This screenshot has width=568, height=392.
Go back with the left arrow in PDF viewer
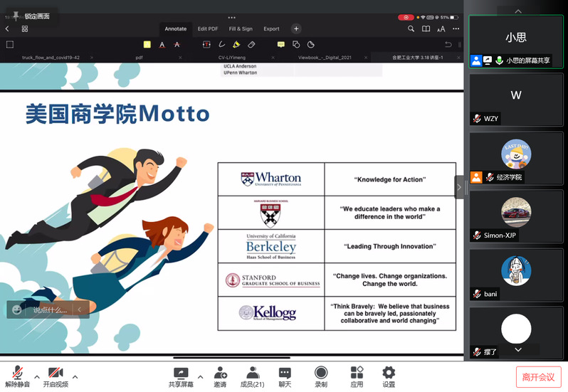coord(7,28)
